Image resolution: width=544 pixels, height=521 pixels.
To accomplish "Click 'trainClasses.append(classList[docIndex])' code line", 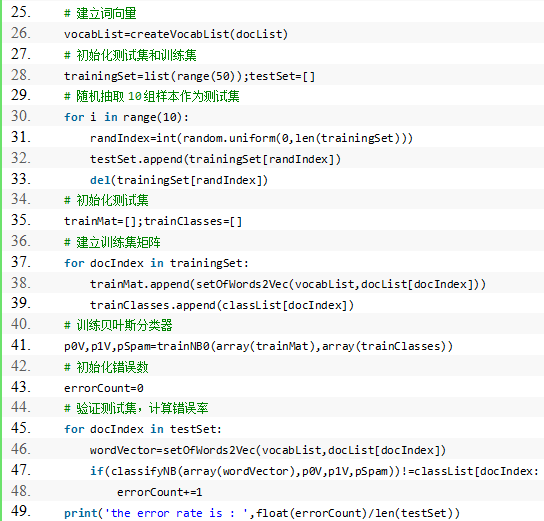I will [222, 305].
